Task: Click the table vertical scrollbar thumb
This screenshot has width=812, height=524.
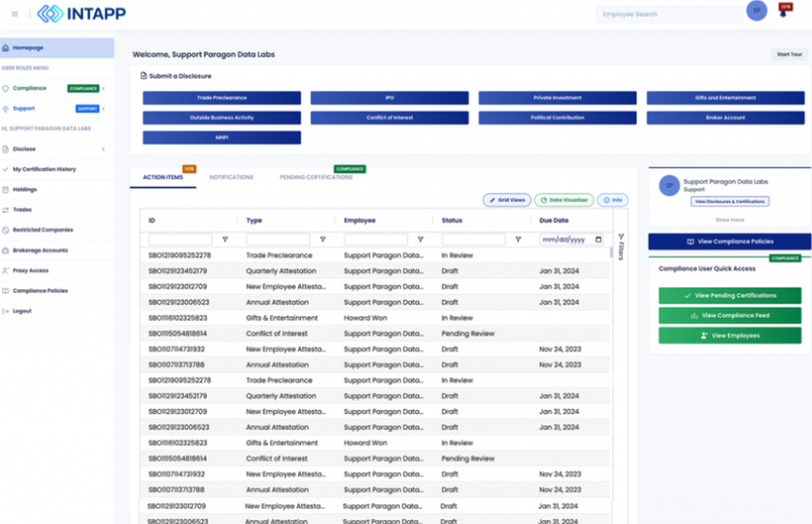Action: [611, 253]
